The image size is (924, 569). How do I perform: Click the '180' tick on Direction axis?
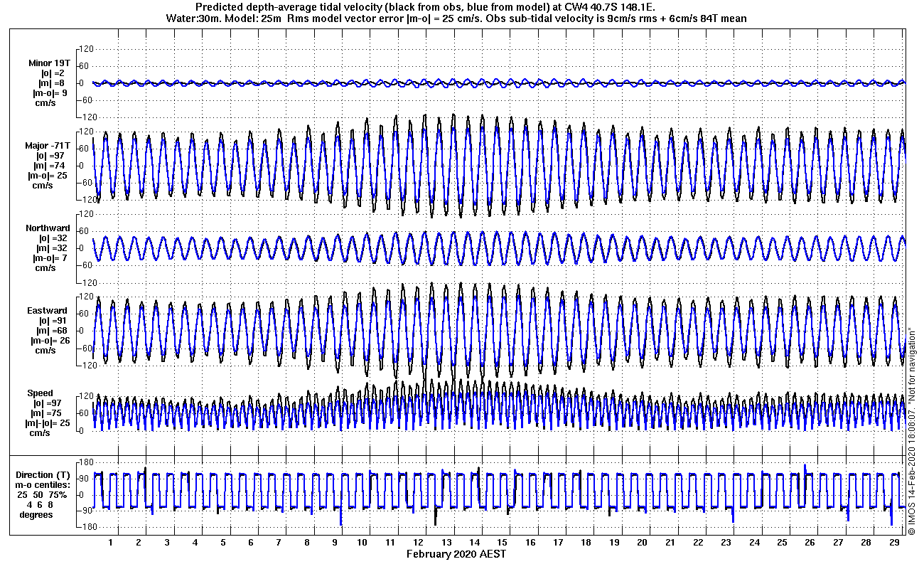pyautogui.click(x=87, y=462)
